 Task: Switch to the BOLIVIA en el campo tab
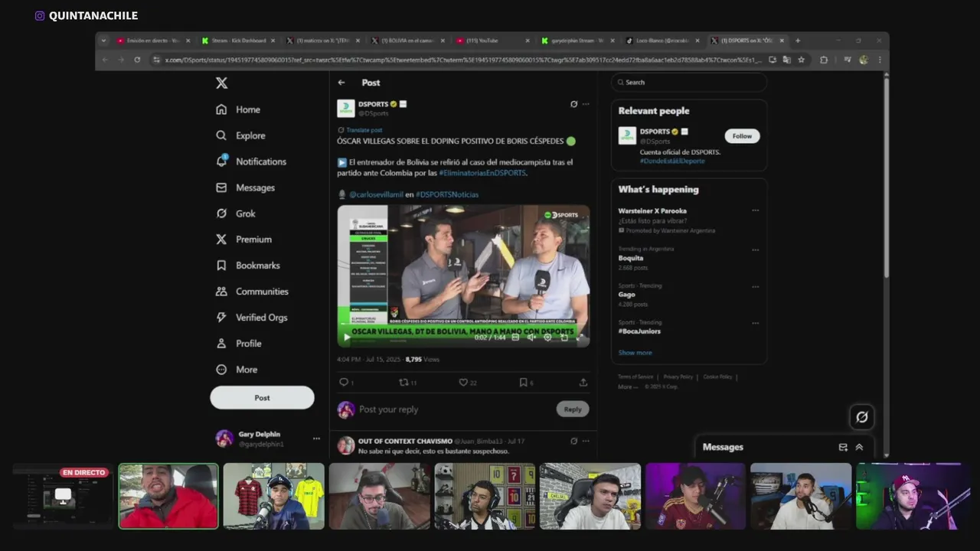407,41
